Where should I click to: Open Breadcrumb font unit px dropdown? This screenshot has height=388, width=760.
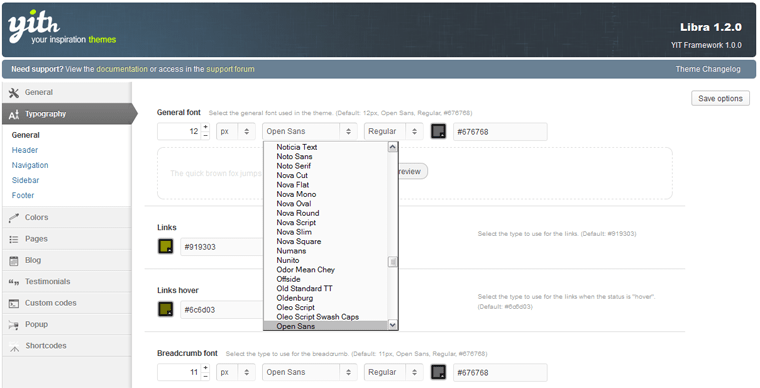pos(236,372)
